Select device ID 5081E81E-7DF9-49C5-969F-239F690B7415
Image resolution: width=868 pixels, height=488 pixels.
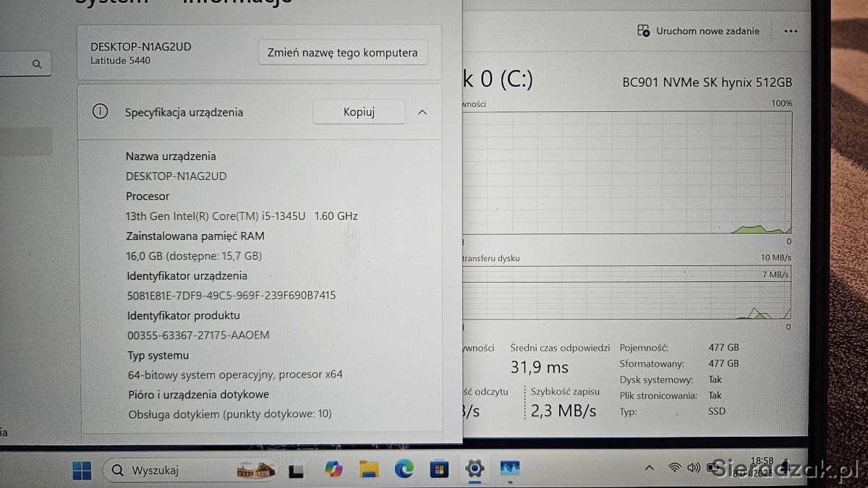[x=231, y=295]
